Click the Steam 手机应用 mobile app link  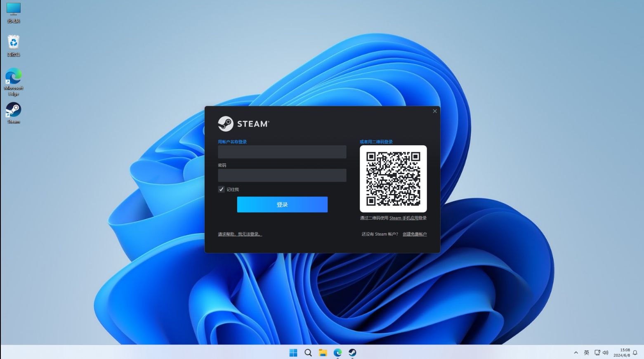point(403,218)
